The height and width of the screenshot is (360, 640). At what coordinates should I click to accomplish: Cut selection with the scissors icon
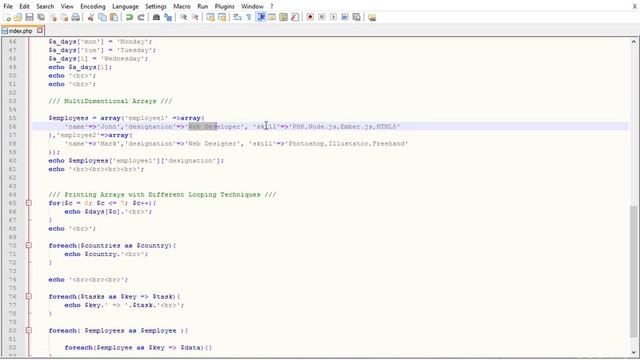[91, 17]
